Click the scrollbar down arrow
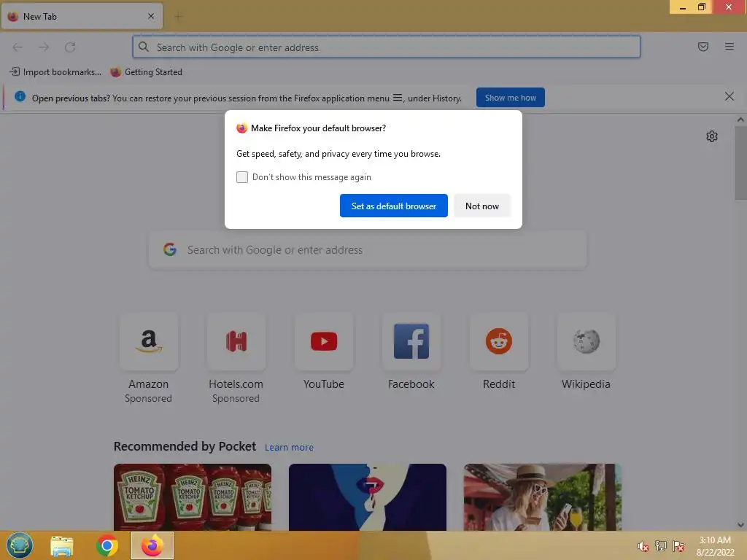Screen dimensions: 747x560 740,525
